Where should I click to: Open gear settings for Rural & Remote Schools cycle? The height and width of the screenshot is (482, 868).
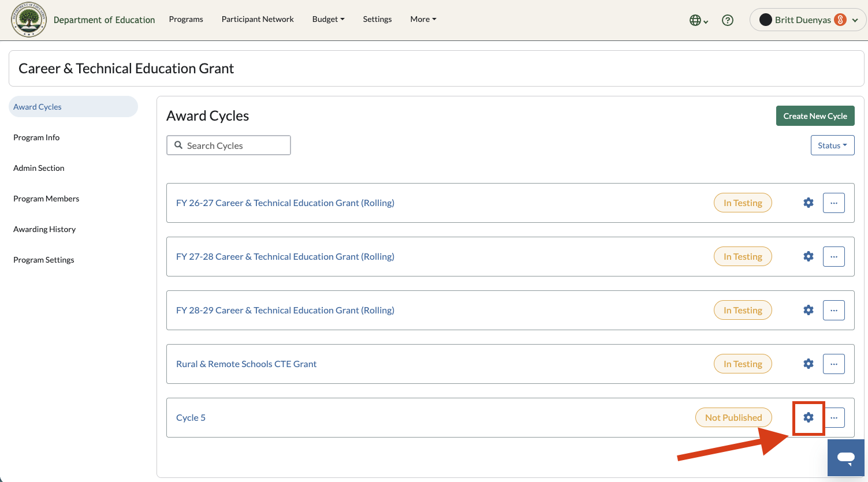coord(809,364)
